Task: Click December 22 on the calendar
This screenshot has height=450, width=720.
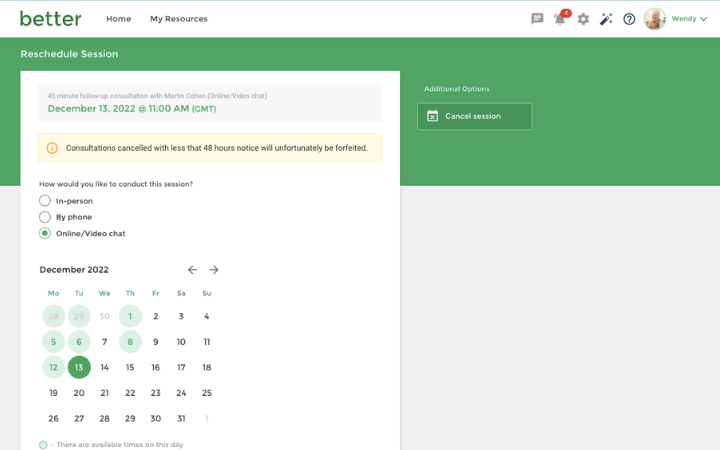Action: click(x=130, y=393)
